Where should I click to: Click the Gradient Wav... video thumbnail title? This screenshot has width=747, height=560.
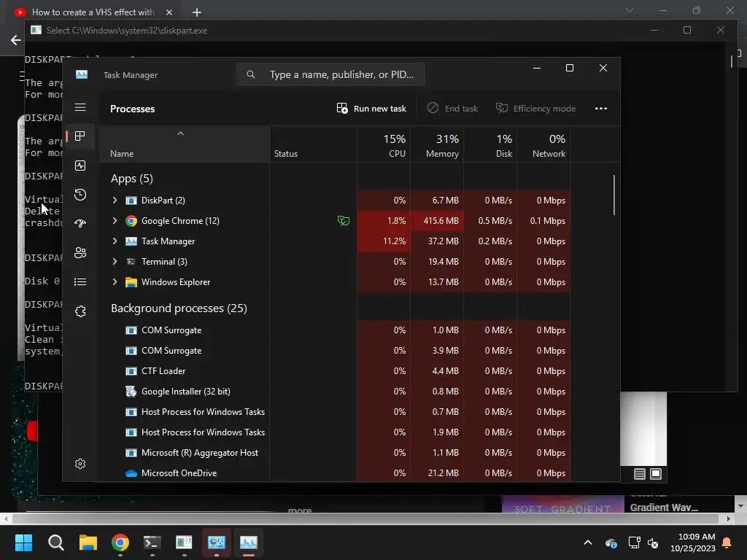(x=664, y=507)
